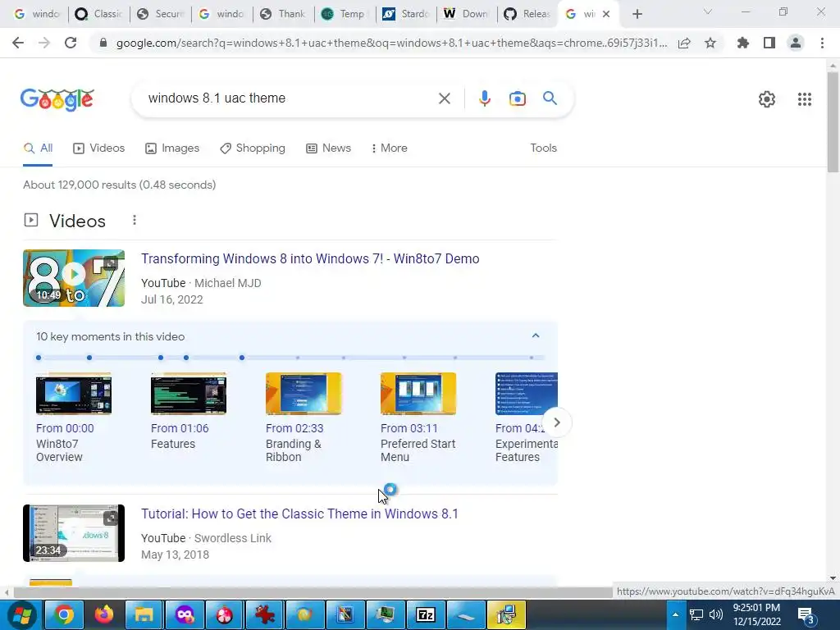Reload the current page
Image resolution: width=840 pixels, height=630 pixels.
coord(71,43)
